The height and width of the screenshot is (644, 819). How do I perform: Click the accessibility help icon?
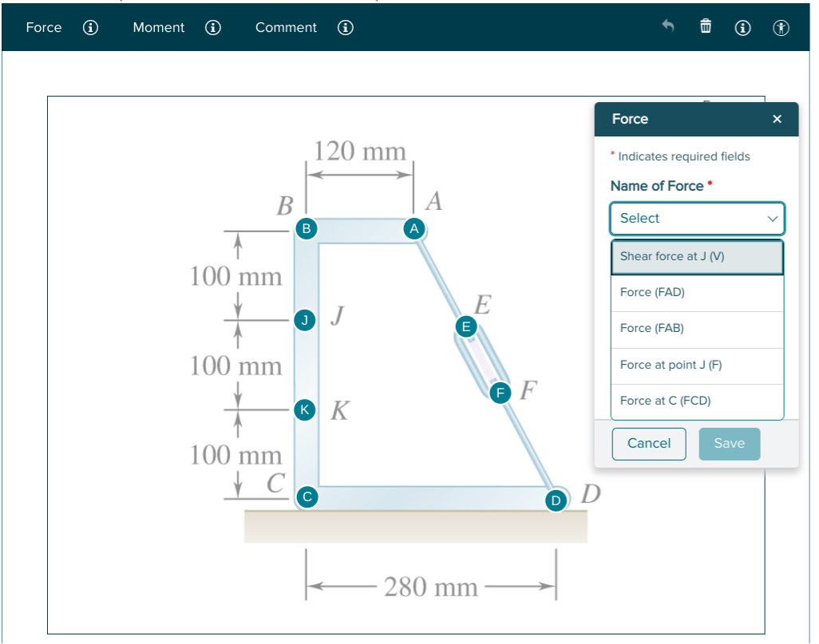pos(780,27)
